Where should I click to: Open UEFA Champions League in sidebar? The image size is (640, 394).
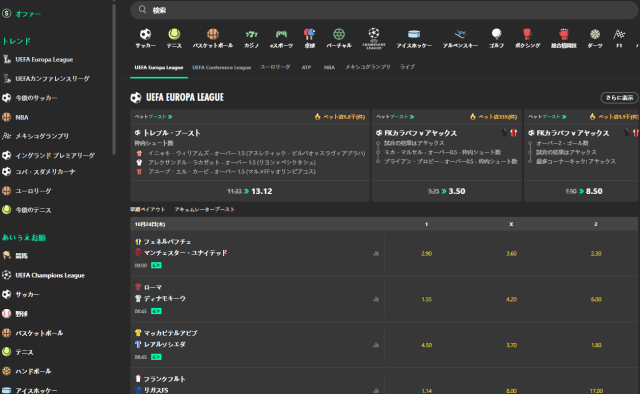click(x=50, y=275)
